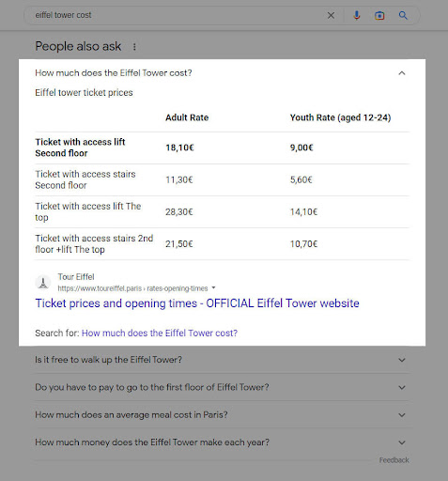448x481 pixels.
Task: Expand the Eiffel Tower yearly earnings question
Action: (x=222, y=442)
